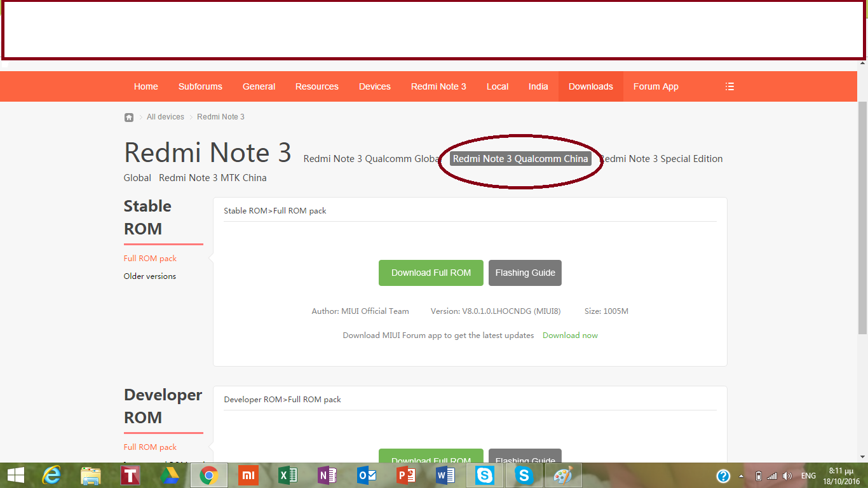Click the 'Developer ROM' section heading

[x=163, y=406]
